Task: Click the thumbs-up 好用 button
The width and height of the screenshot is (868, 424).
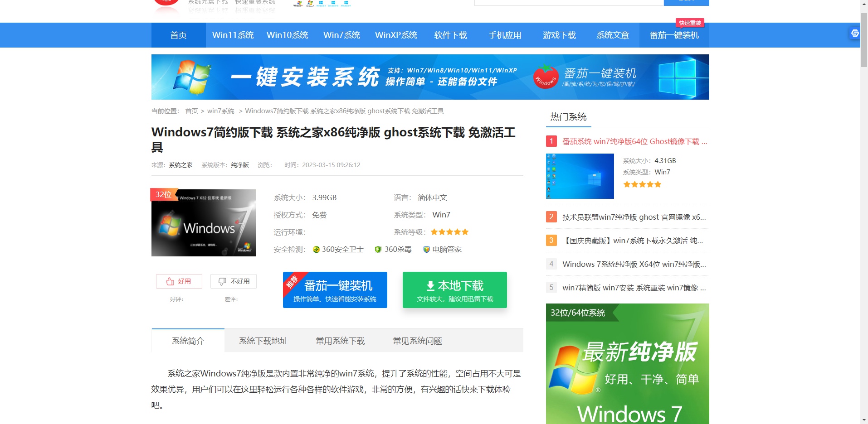Action: click(179, 281)
